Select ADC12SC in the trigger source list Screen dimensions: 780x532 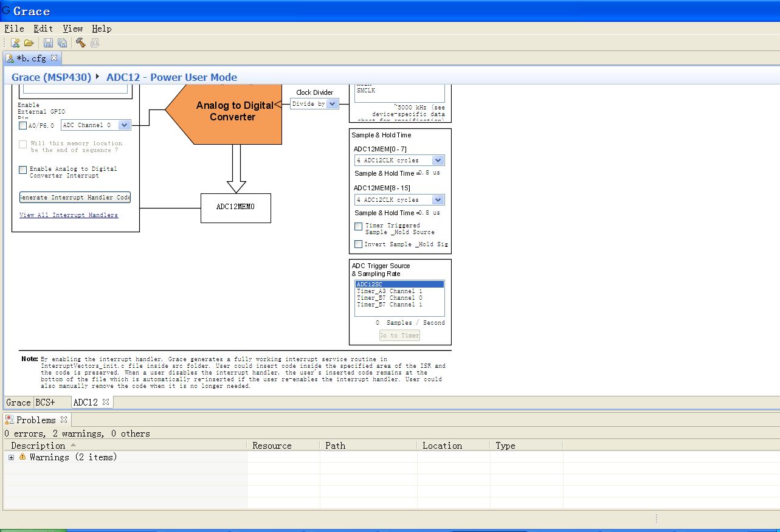pyautogui.click(x=399, y=285)
